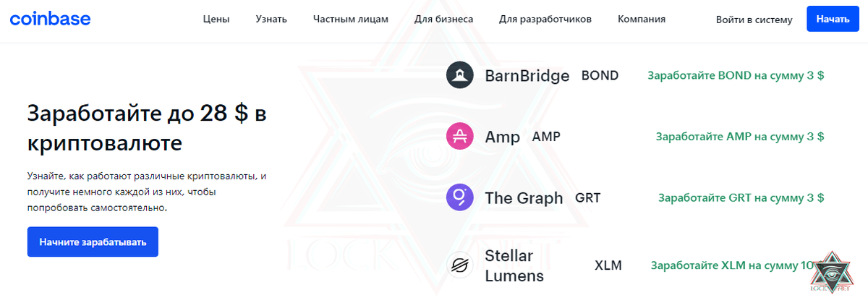Image resolution: width=868 pixels, height=303 pixels.
Task: Click the Coinbase logo
Action: [51, 18]
